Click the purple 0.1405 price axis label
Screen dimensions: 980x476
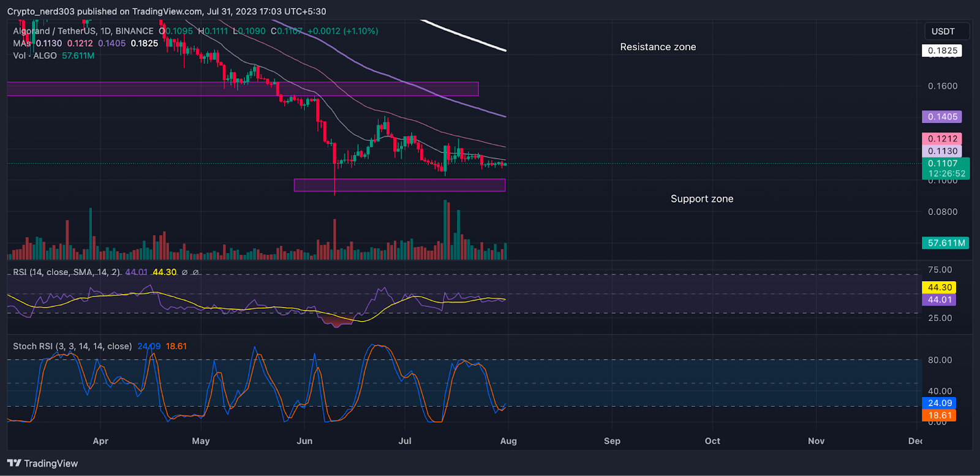tap(942, 117)
